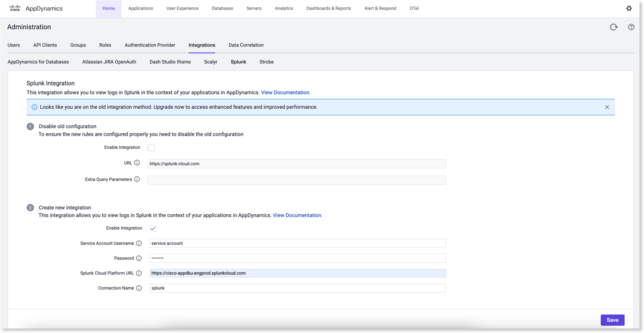Open Dashboards & Reports menu

tap(329, 9)
